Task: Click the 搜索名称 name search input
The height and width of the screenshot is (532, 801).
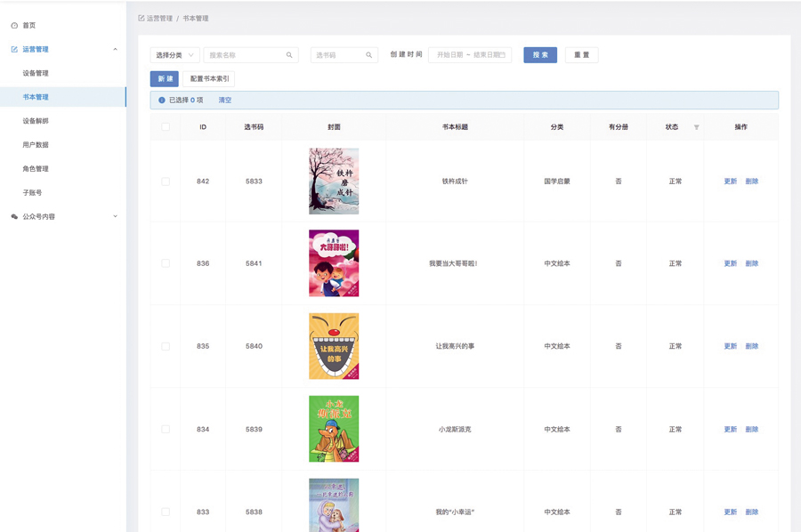Action: click(251, 55)
